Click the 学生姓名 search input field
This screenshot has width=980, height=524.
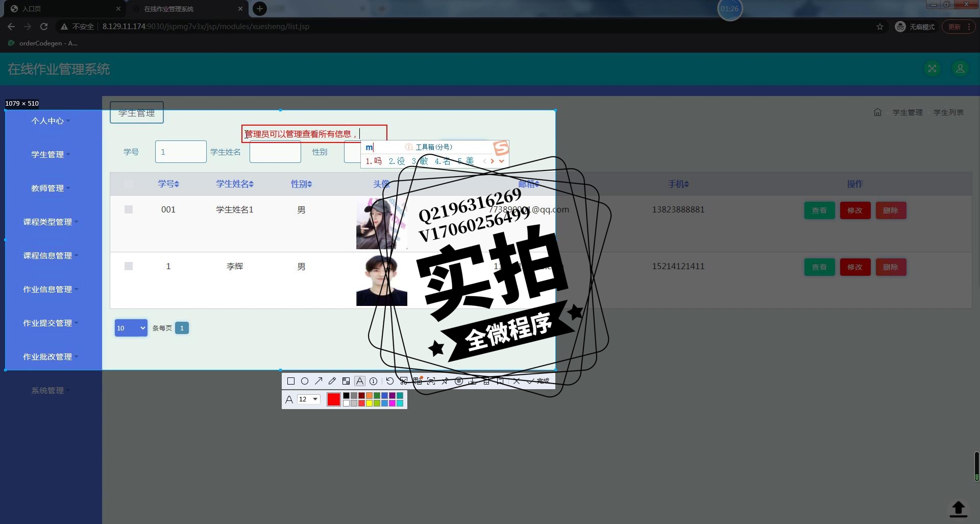pyautogui.click(x=275, y=152)
